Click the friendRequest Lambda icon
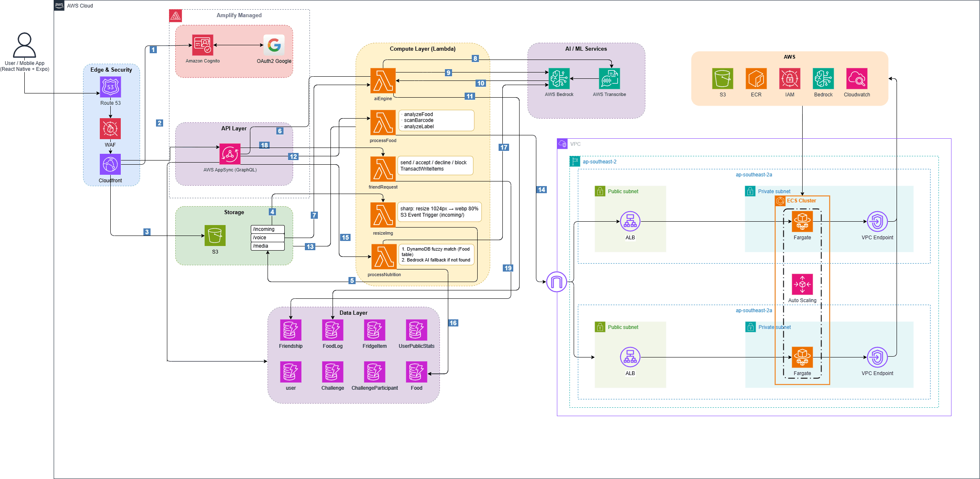Image resolution: width=980 pixels, height=479 pixels. [383, 169]
